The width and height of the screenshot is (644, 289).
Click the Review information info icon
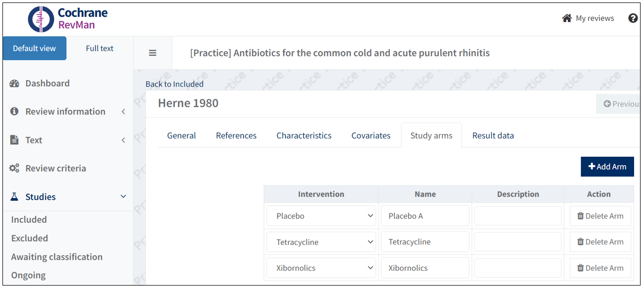[14, 112]
